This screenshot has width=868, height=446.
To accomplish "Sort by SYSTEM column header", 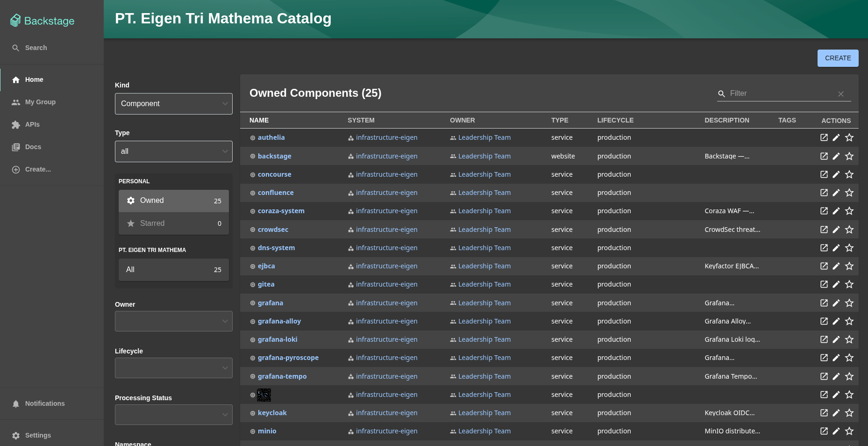I will 361,120.
